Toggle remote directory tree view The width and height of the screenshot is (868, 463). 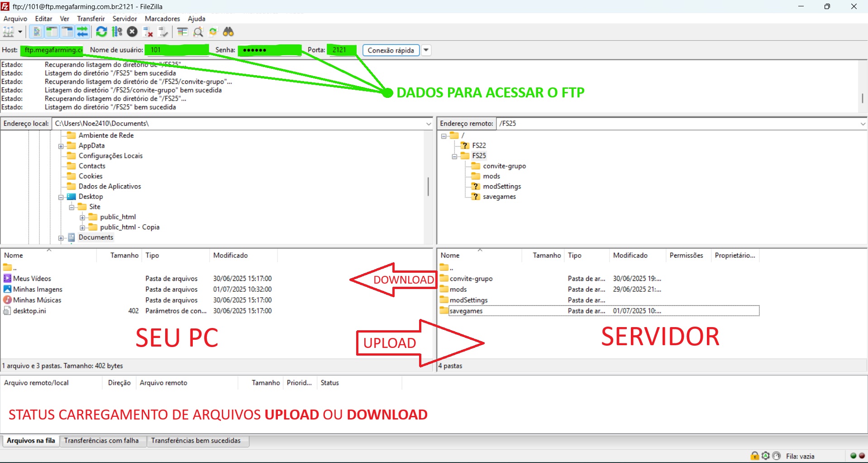click(67, 32)
